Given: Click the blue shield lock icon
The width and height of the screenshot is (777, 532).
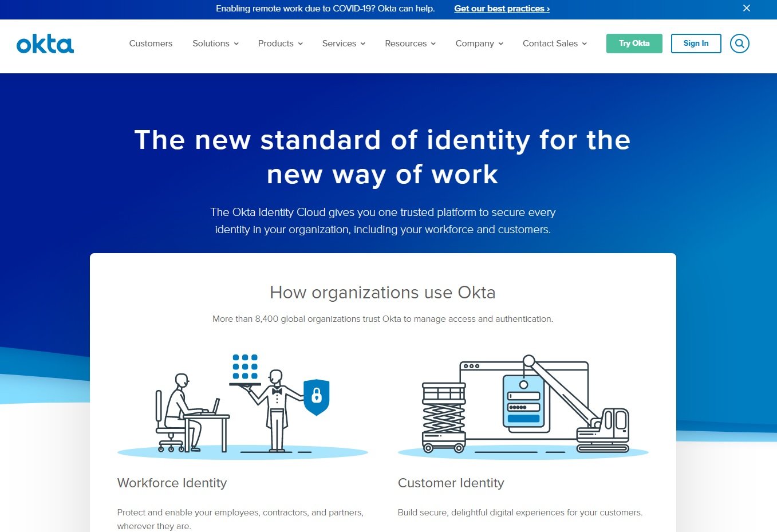Looking at the screenshot, I should [x=316, y=396].
